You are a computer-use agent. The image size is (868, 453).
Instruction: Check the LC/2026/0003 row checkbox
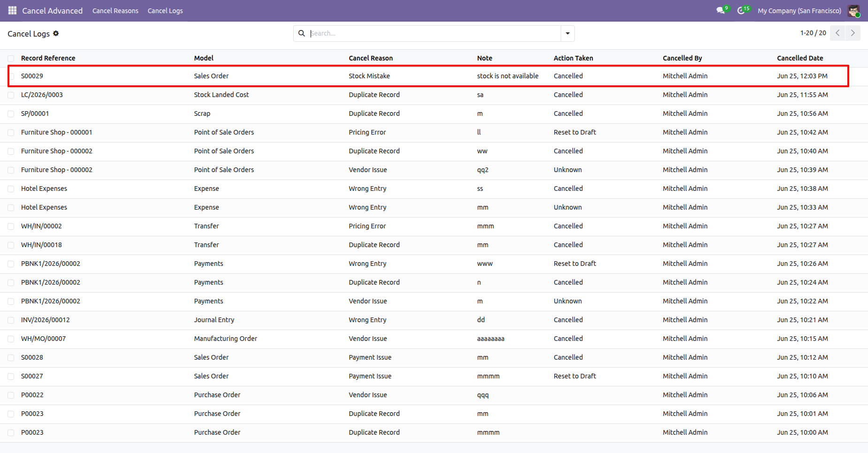(x=11, y=95)
